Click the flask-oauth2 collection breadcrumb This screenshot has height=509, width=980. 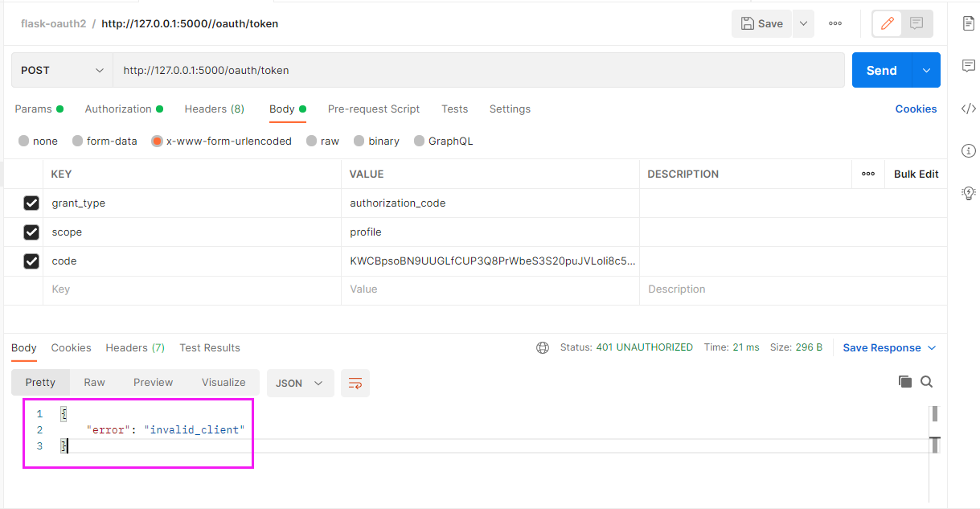52,23
